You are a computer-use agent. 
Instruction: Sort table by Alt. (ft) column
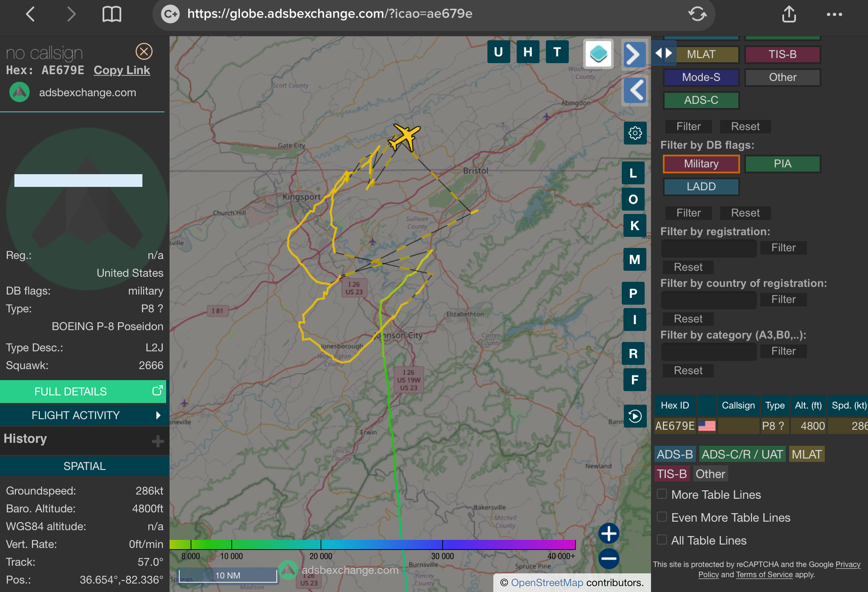click(808, 406)
